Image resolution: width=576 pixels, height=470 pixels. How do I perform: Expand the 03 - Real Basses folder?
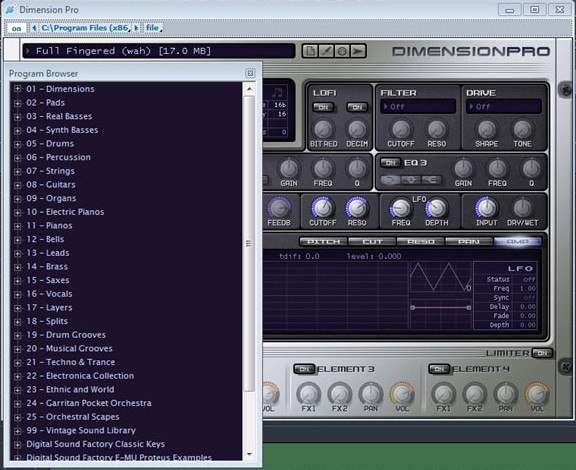pos(17,116)
